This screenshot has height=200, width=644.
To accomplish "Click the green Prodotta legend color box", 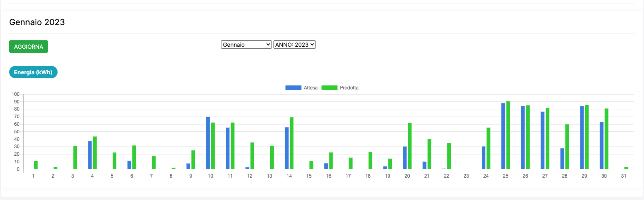I will [x=329, y=88].
